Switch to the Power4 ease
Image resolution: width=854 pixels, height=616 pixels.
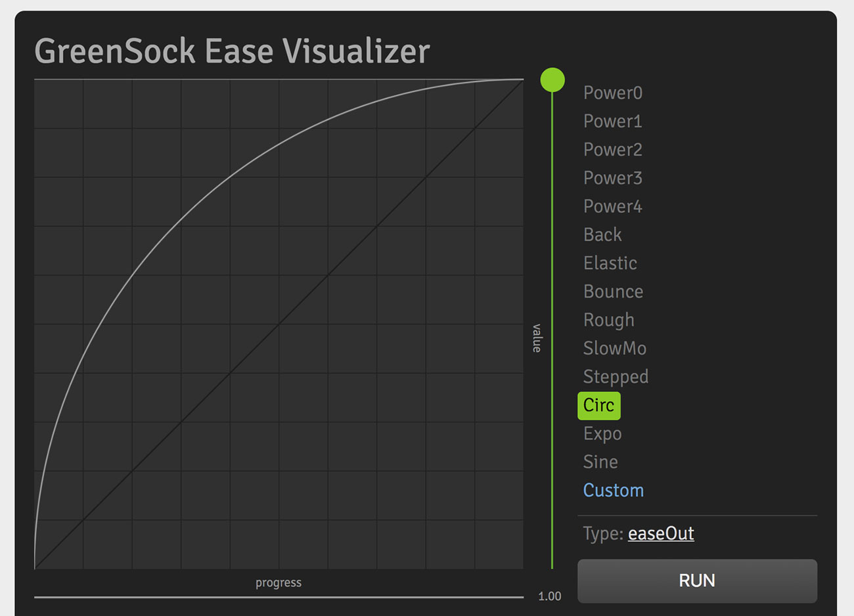[x=613, y=206]
